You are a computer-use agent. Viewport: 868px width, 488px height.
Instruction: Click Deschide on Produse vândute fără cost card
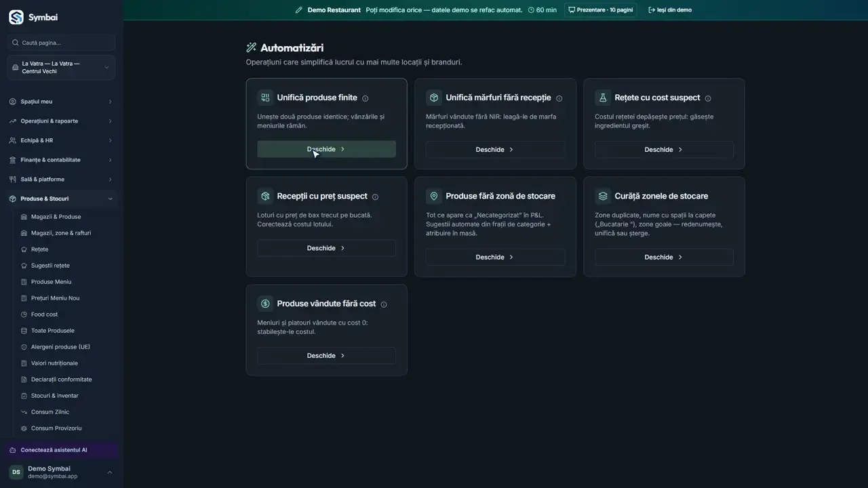(326, 355)
